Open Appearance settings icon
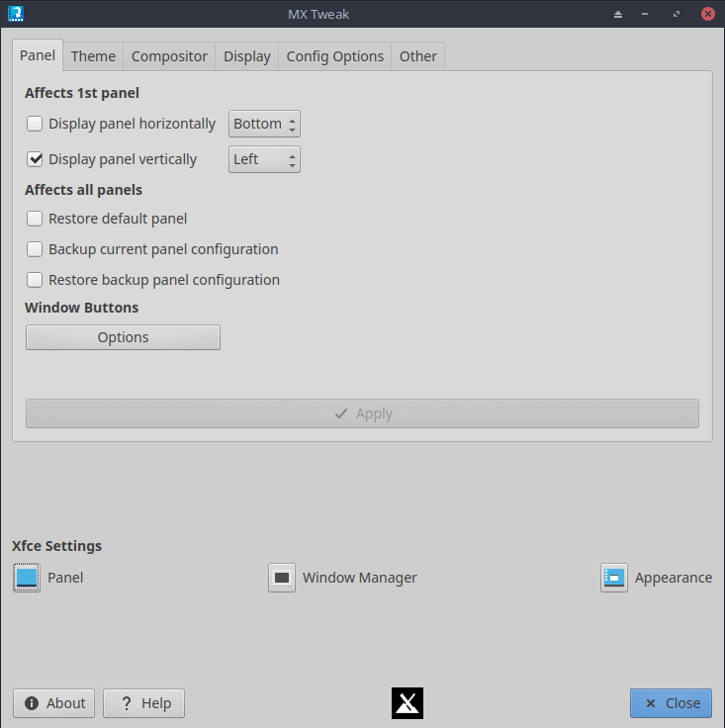The image size is (725, 728). pyautogui.click(x=614, y=578)
